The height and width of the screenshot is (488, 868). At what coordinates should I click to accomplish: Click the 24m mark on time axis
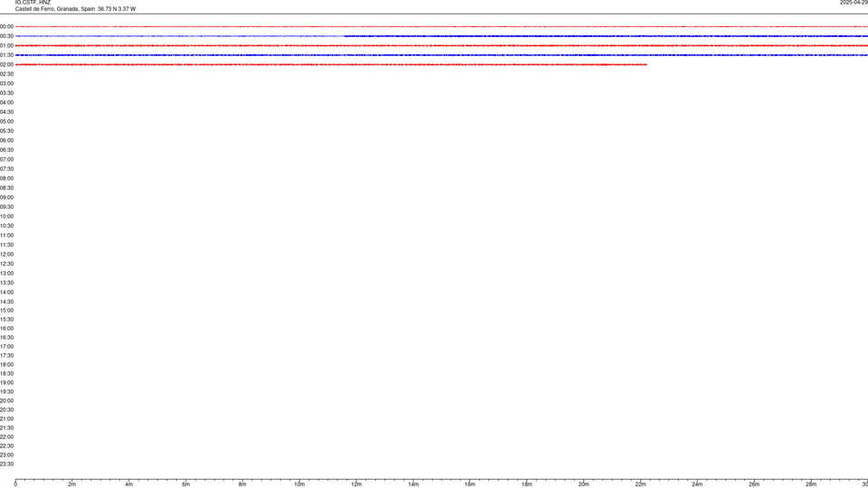(x=697, y=484)
